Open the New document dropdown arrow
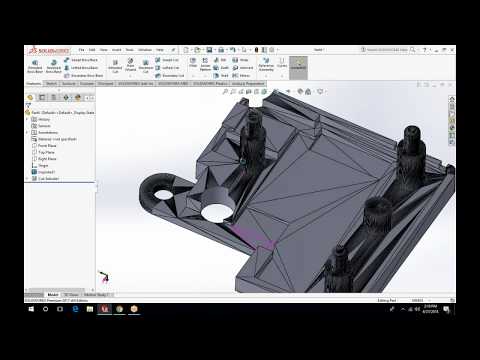This screenshot has width=480, height=360. point(191,50)
